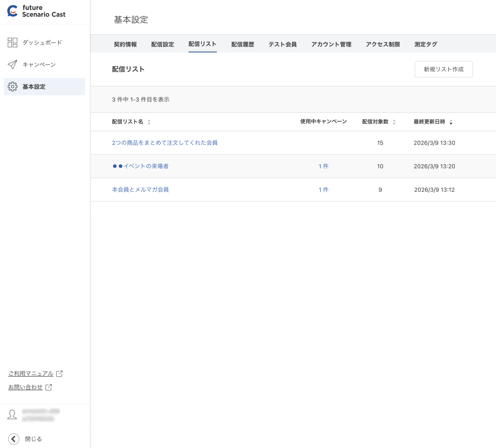Screen dimensions: 496x448
Task: Click the Campaign paper plane icon
Action: coord(12,65)
